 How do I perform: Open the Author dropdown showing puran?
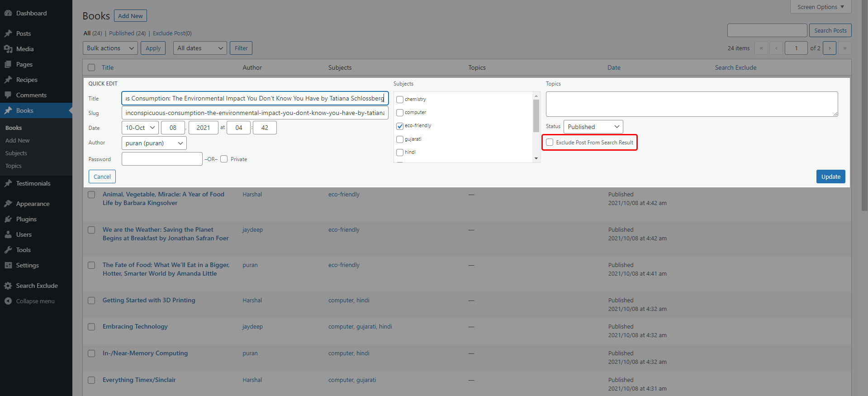click(154, 143)
